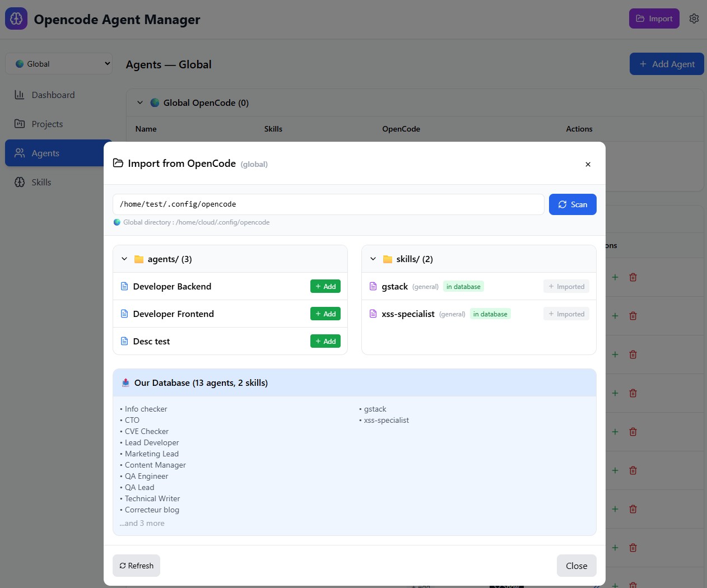This screenshot has height=588, width=707.
Task: Click the Opencode Agent Manager brain logo
Action: 16,18
